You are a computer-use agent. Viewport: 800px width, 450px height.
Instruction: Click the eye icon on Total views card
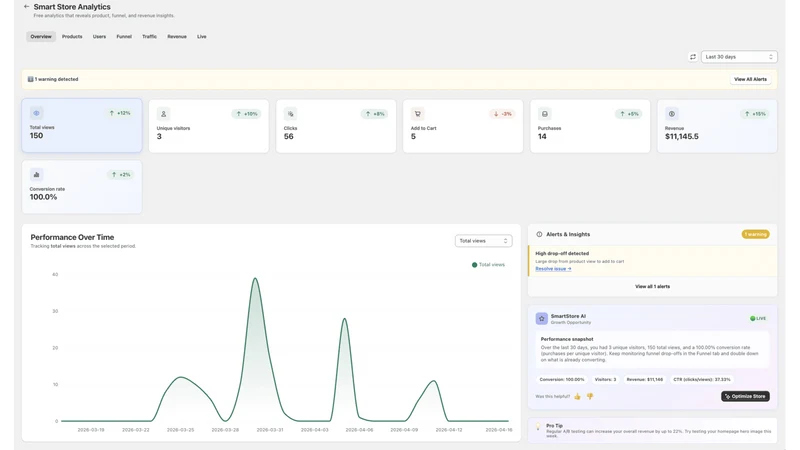pos(36,113)
